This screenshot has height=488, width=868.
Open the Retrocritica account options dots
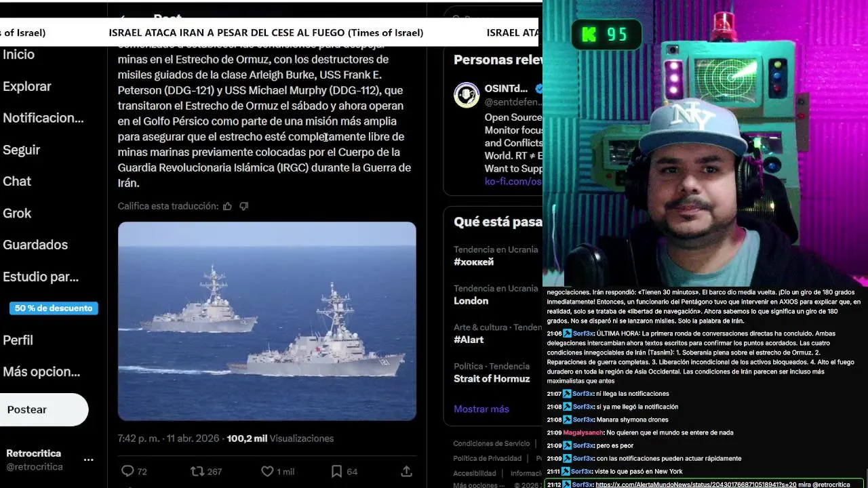click(x=88, y=460)
